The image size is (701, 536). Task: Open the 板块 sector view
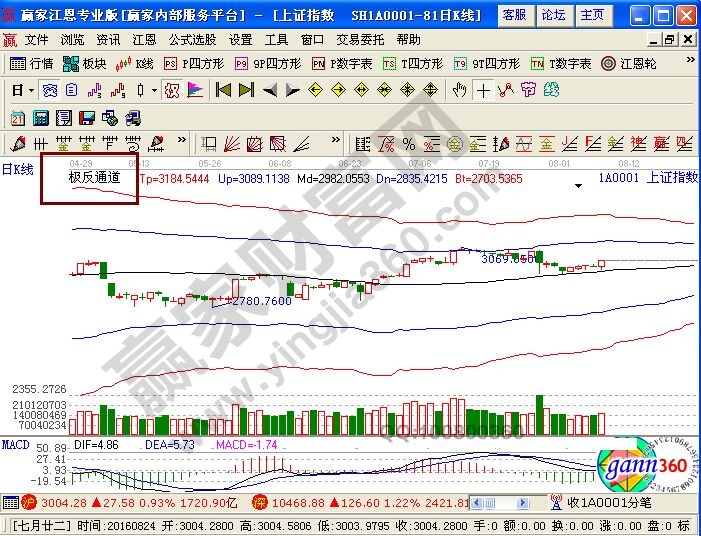(84, 64)
